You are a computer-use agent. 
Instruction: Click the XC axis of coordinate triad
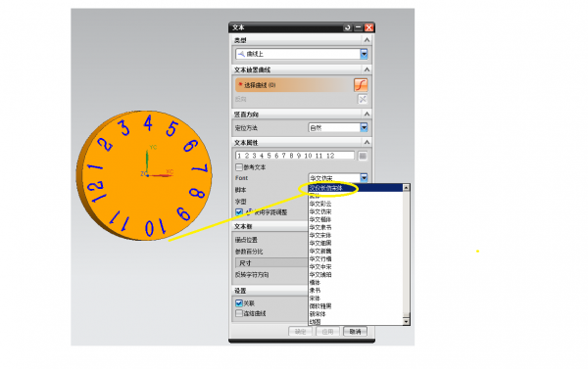(162, 175)
